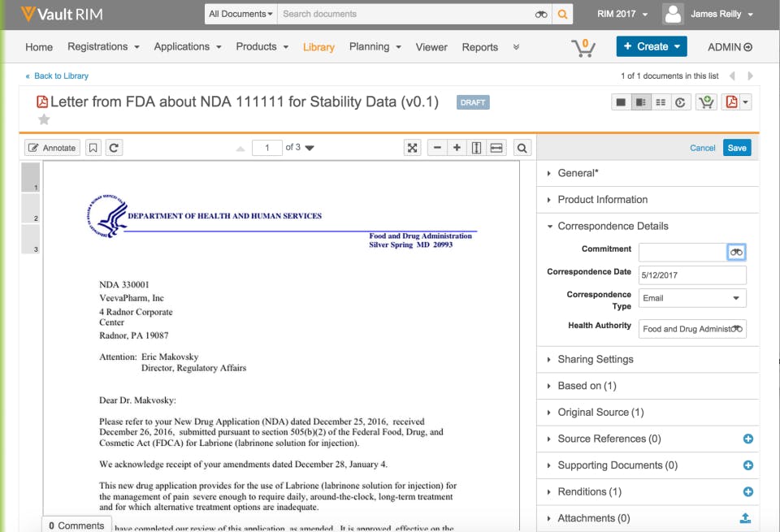Go to previous page up arrow
Screen dimensions: 780x532
[x=240, y=148]
